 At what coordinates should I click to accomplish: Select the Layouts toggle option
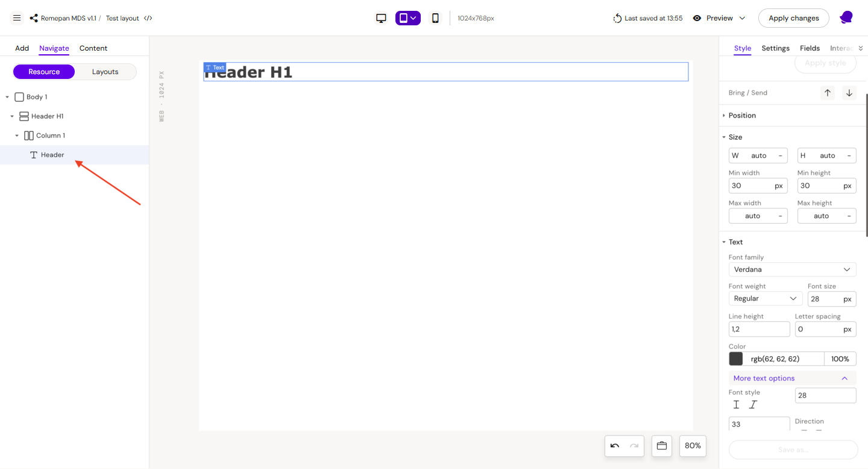pos(105,72)
